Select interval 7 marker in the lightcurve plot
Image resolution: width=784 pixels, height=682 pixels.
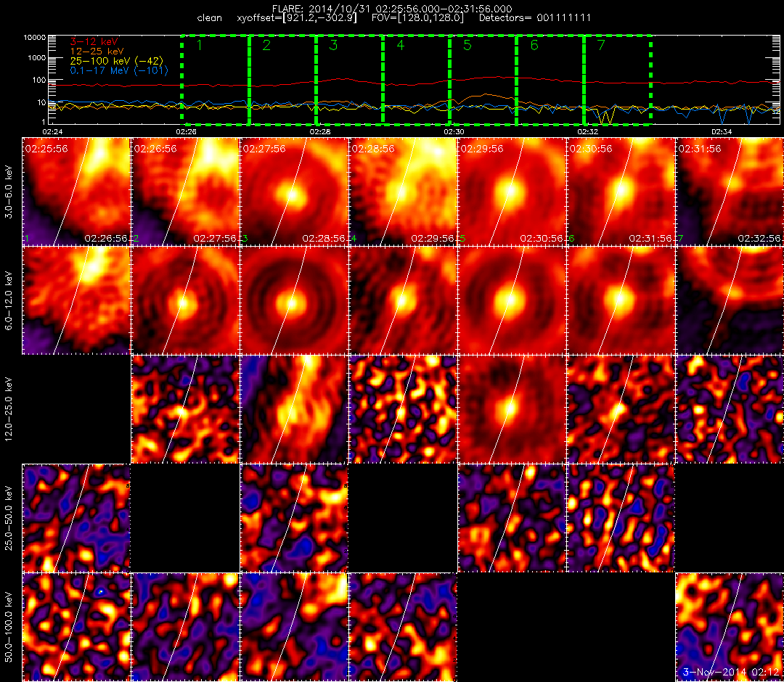tap(602, 45)
